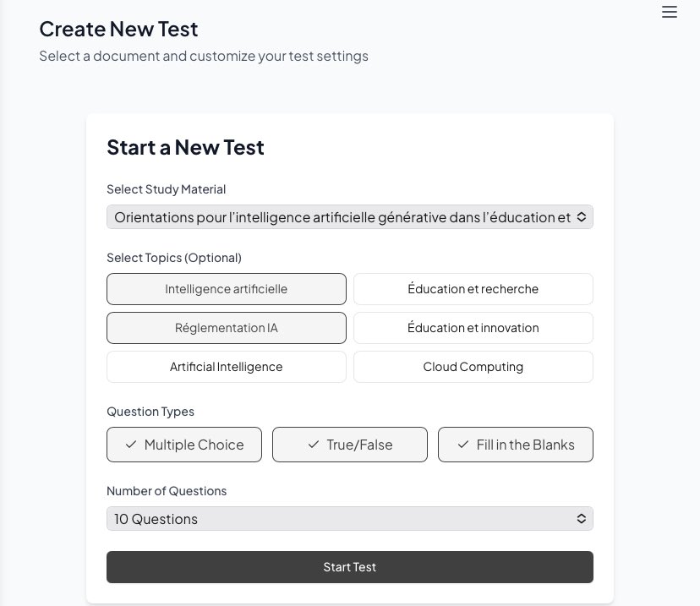Open the 10 Questions dropdown

click(342, 519)
